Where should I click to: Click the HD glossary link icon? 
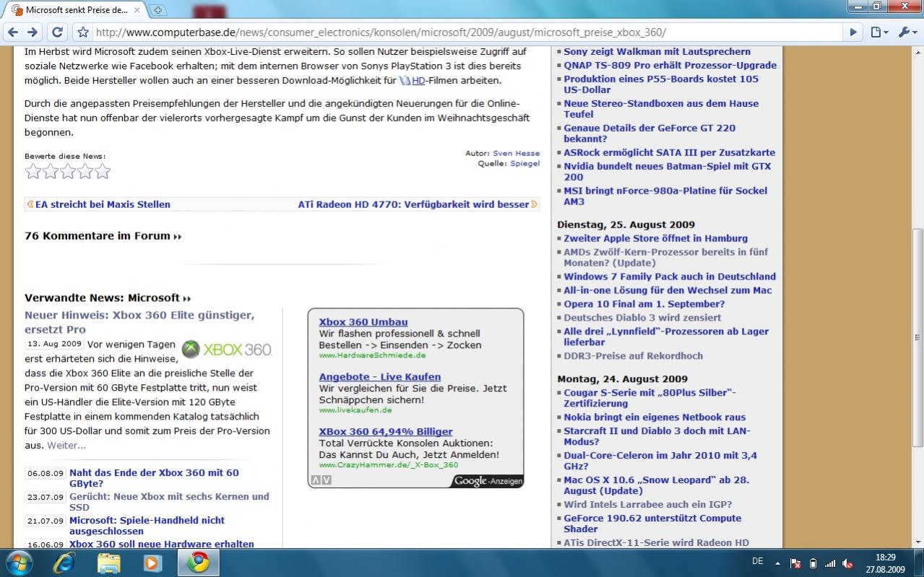405,80
